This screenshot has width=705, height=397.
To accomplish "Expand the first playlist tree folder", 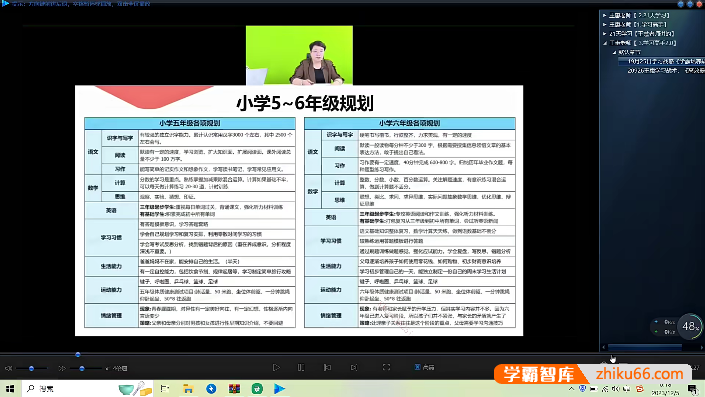I will pyautogui.click(x=605, y=15).
